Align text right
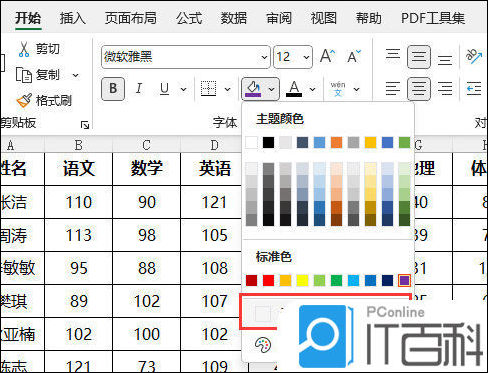This screenshot has height=373, width=488. (x=445, y=89)
